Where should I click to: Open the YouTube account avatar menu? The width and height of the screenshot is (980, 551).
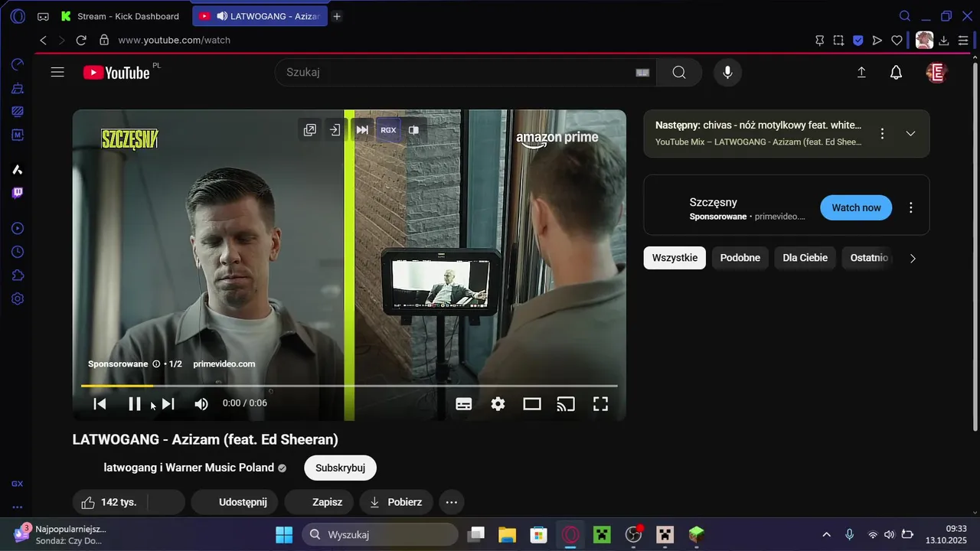pyautogui.click(x=936, y=73)
